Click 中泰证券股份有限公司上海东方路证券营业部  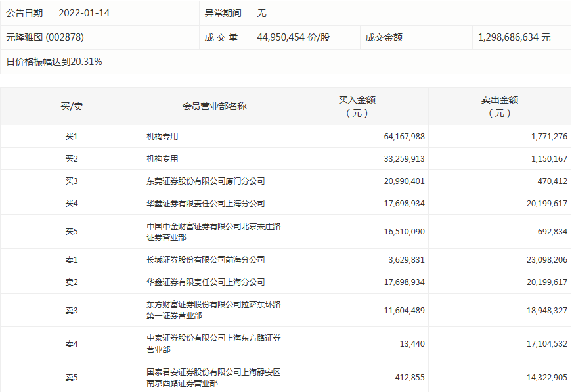click(x=214, y=343)
